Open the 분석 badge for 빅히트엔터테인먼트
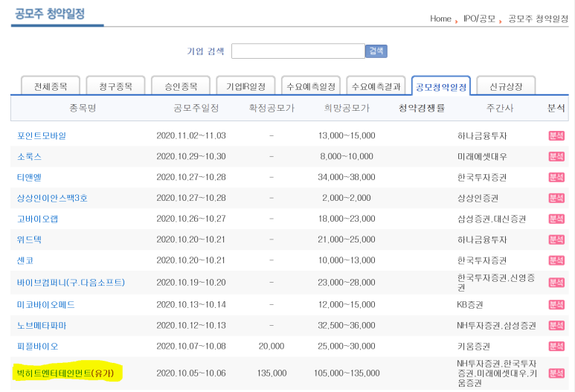Viewport: 575px width, 392px height. [556, 373]
